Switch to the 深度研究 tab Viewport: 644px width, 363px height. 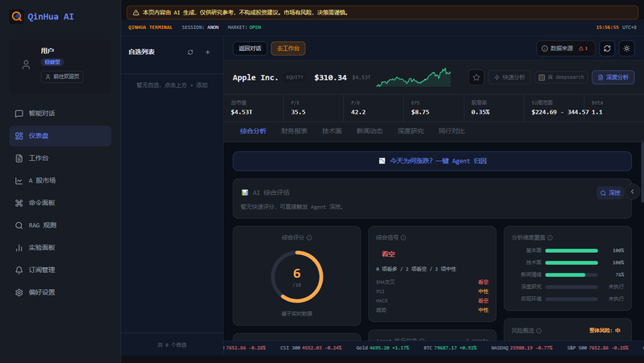point(411,131)
